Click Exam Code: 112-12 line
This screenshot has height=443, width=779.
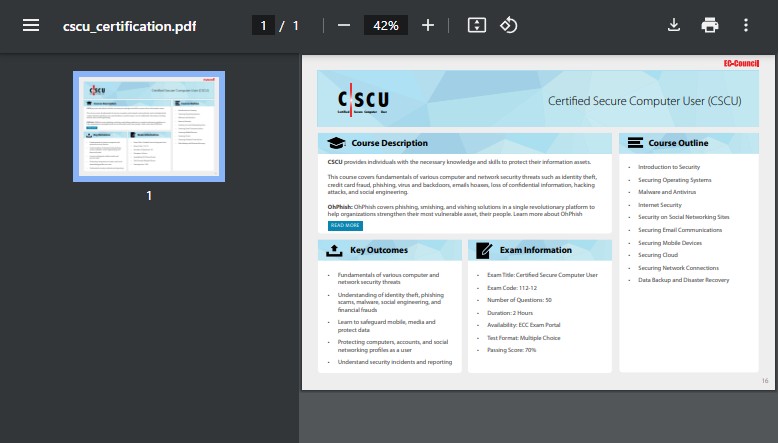point(512,288)
